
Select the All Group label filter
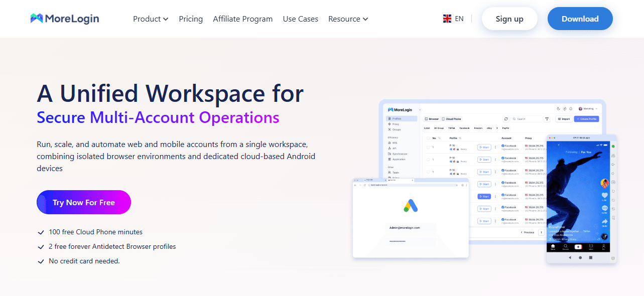coord(439,128)
